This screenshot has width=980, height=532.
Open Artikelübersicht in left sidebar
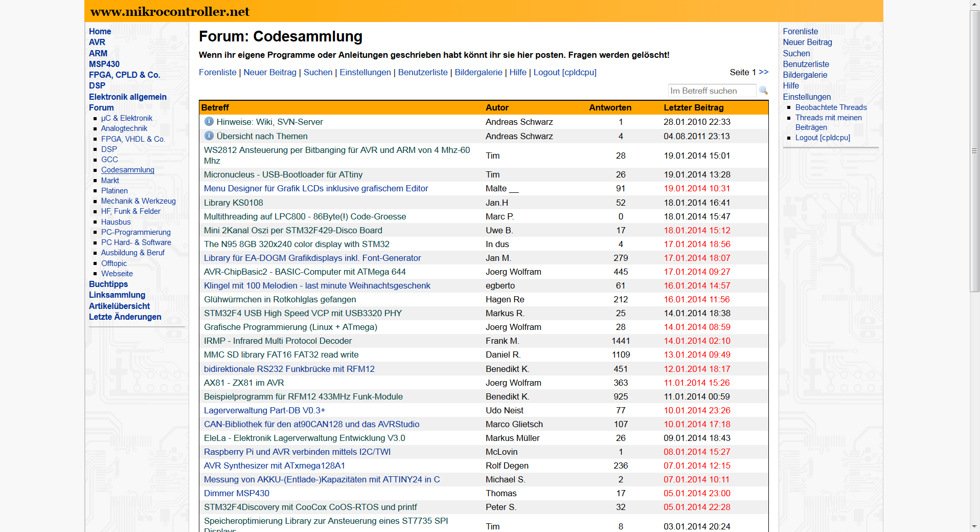click(x=120, y=306)
